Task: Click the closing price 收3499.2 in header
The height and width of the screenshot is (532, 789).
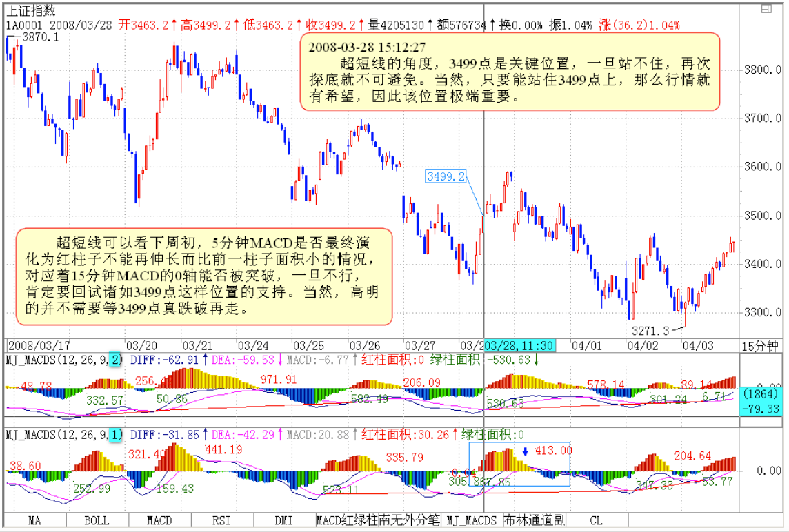Action: (330, 25)
